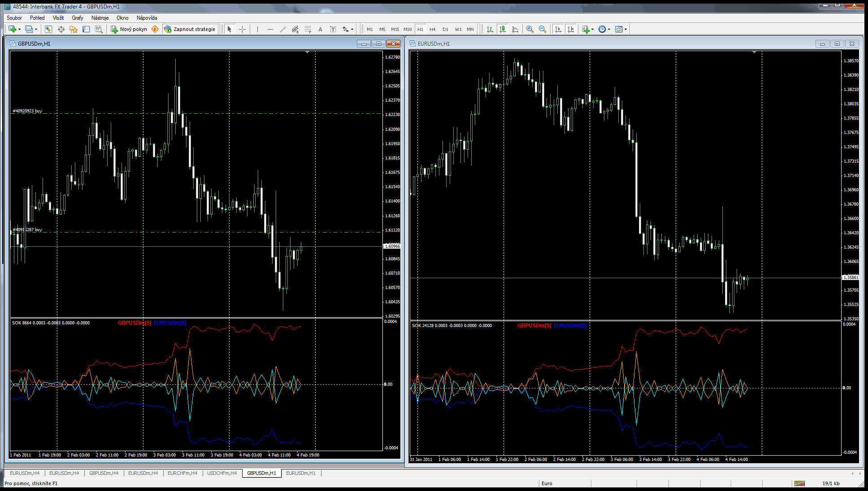The width and height of the screenshot is (868, 491).
Task: Select the Text Label tool
Action: coord(333,29)
